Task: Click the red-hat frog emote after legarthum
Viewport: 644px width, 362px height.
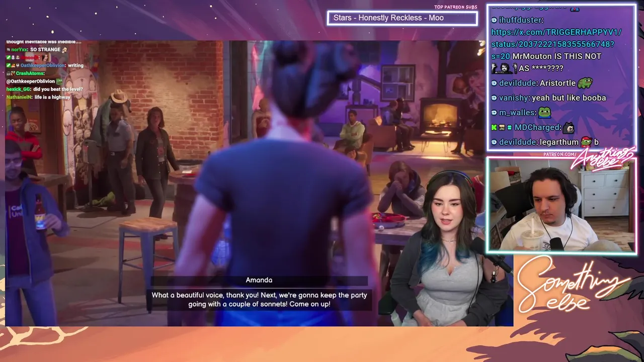Action: tap(587, 142)
